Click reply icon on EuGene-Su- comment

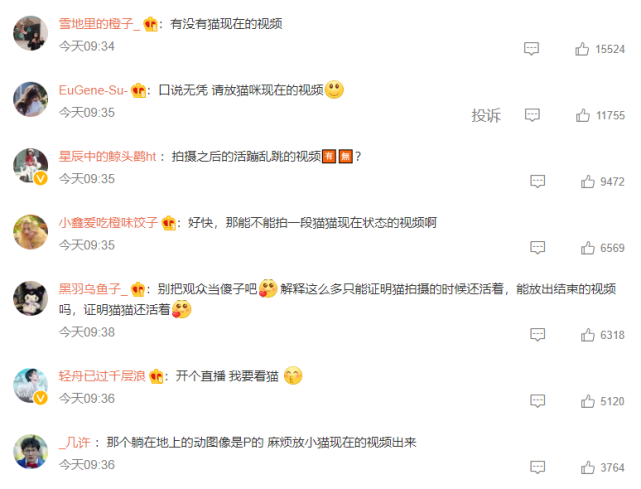pos(532,115)
